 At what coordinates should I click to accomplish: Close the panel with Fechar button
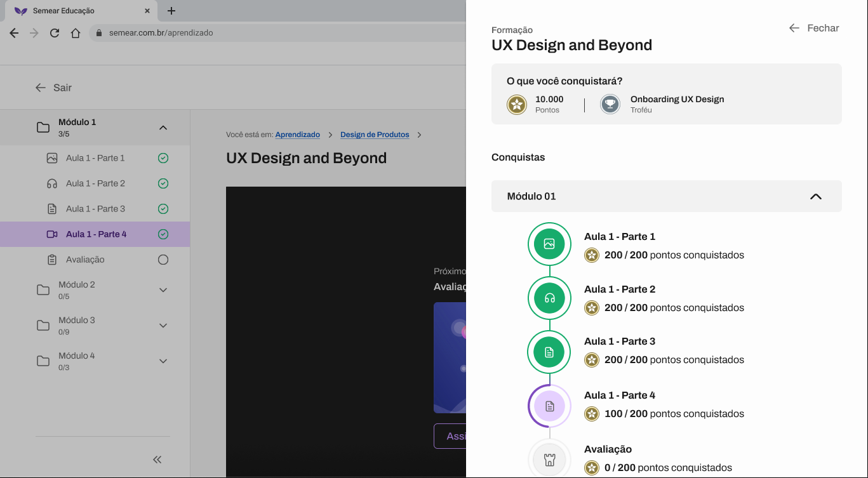[814, 28]
